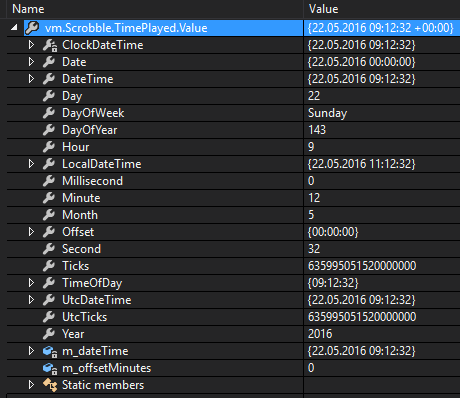
Task: Click the Month value 5
Action: tap(311, 215)
